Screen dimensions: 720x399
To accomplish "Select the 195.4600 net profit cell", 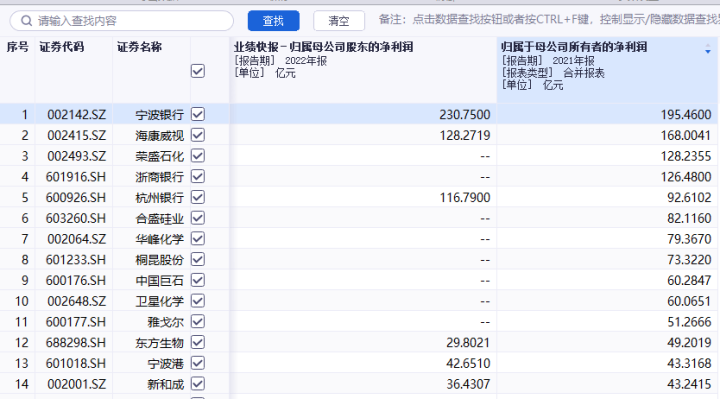I will [686, 114].
